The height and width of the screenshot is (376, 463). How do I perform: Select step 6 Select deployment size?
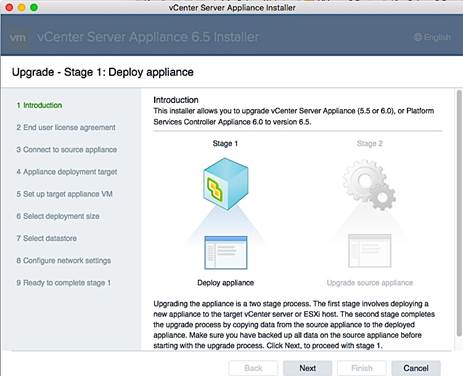click(58, 216)
